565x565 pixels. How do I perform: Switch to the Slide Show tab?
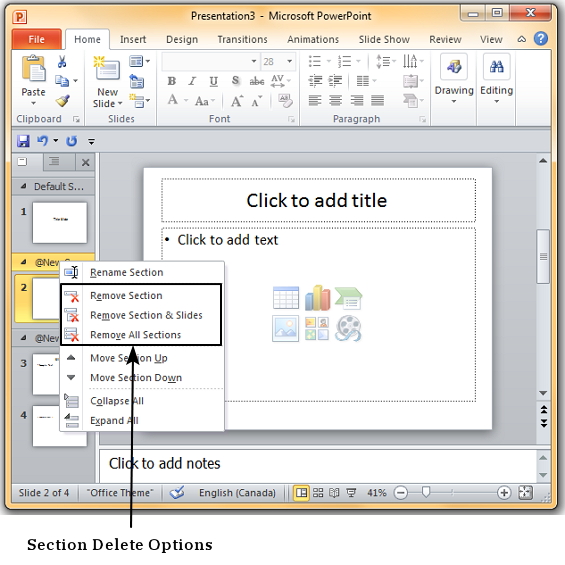384,39
